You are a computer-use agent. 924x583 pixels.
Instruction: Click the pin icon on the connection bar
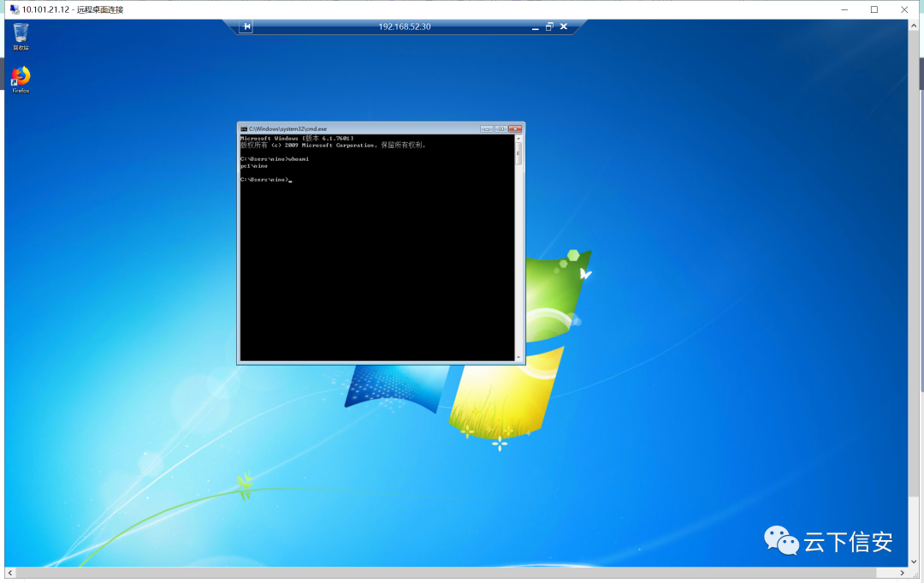pos(246,27)
